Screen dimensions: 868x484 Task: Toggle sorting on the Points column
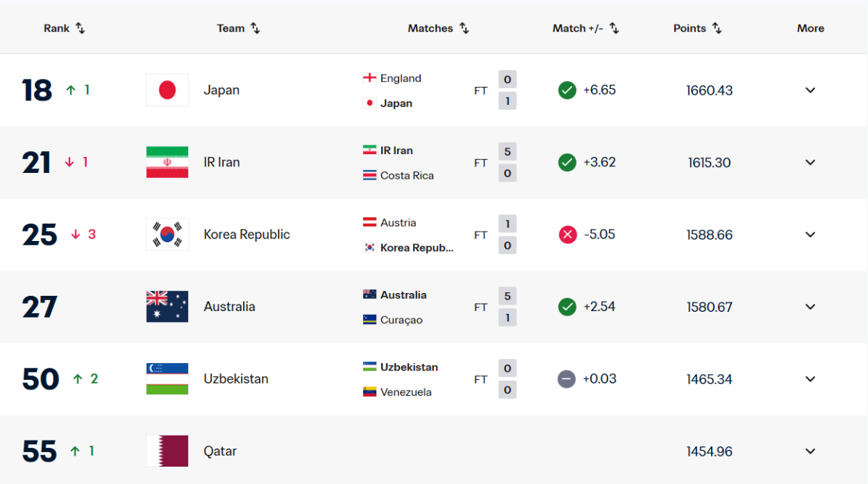697,28
